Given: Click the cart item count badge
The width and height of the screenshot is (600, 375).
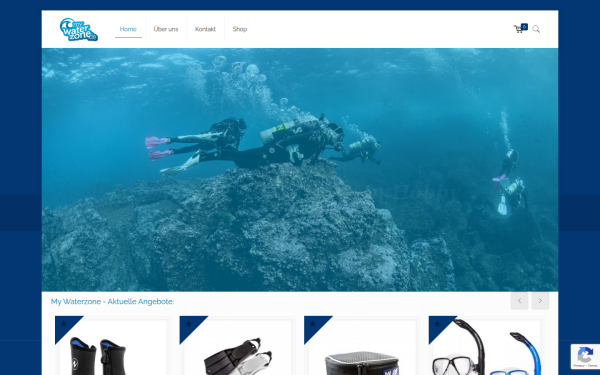Looking at the screenshot, I should point(524,27).
